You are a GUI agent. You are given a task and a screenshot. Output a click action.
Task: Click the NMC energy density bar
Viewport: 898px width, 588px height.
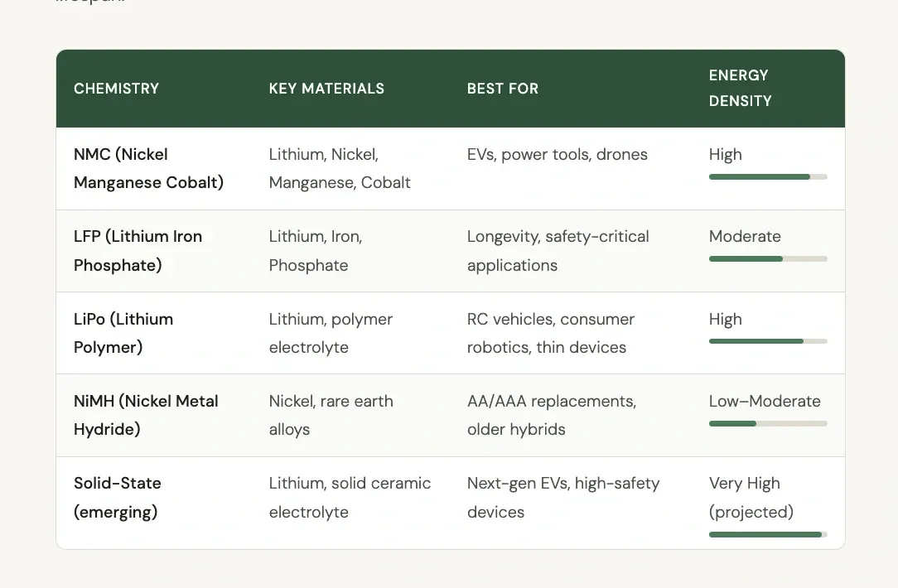click(x=768, y=177)
